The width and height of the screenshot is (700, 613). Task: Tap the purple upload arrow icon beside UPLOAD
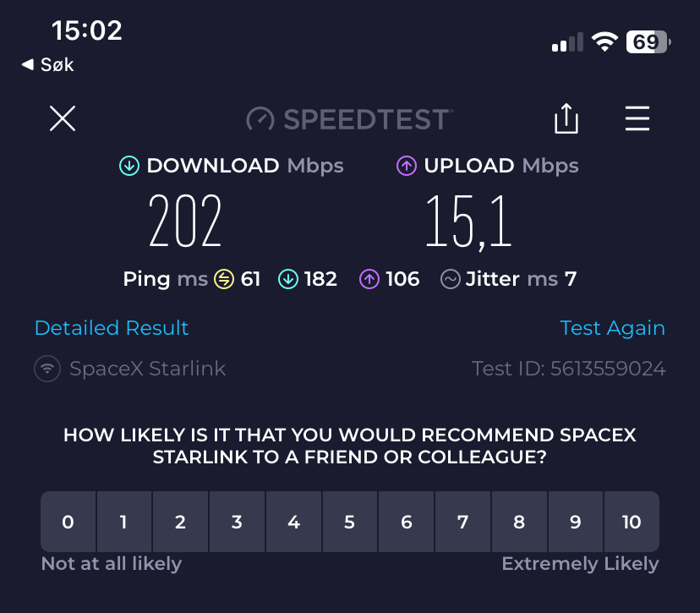point(407,166)
